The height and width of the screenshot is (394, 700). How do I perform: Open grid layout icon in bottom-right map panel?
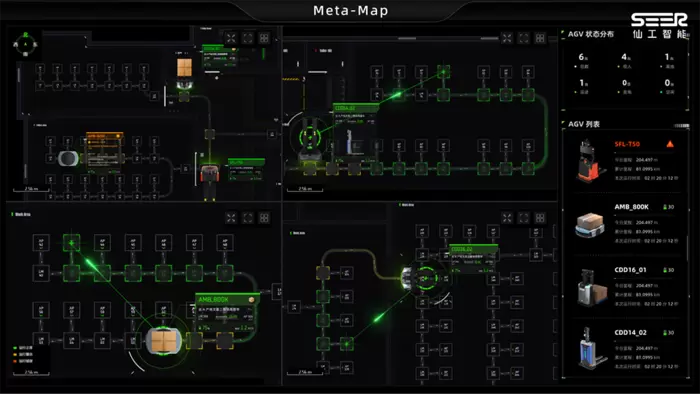coord(540,218)
